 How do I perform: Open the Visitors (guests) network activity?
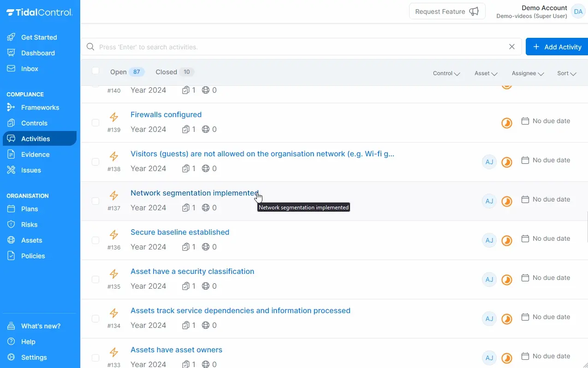pos(262,154)
